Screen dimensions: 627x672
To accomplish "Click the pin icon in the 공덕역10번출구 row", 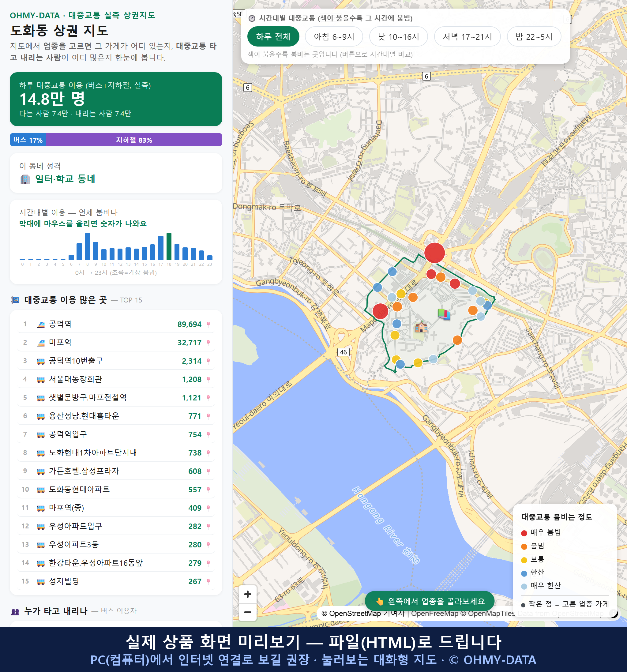I will [x=208, y=361].
